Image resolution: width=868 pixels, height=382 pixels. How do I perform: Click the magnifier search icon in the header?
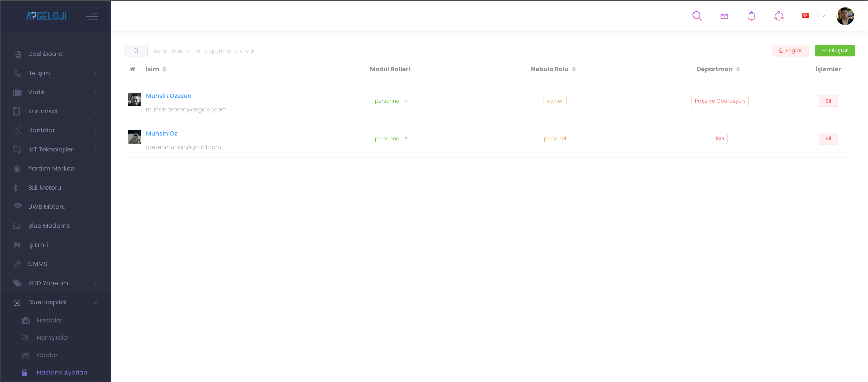(697, 16)
